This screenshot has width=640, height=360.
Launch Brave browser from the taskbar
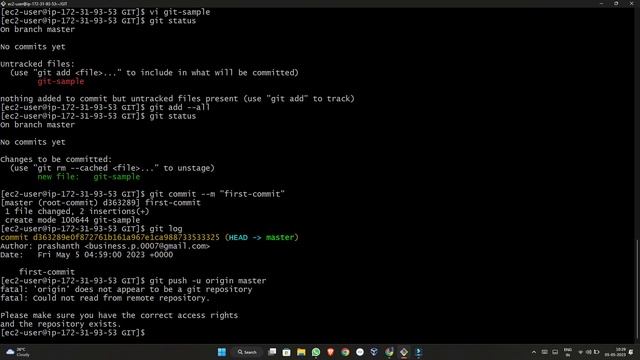[331, 352]
